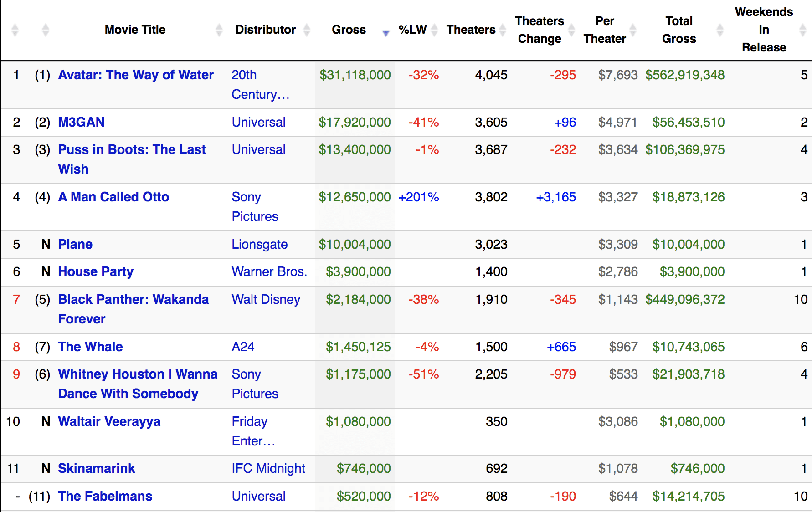This screenshot has width=812, height=512.
Task: Open the M3GAN movie link
Action: [x=81, y=122]
